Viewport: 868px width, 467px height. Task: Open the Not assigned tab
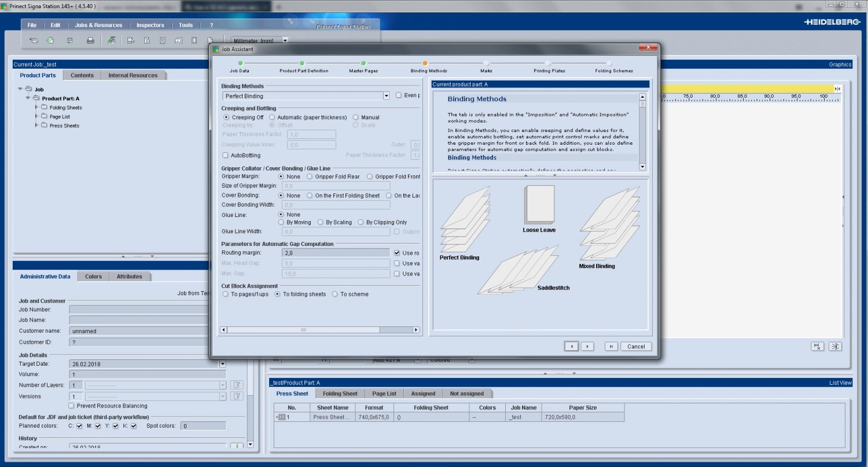[x=467, y=394]
